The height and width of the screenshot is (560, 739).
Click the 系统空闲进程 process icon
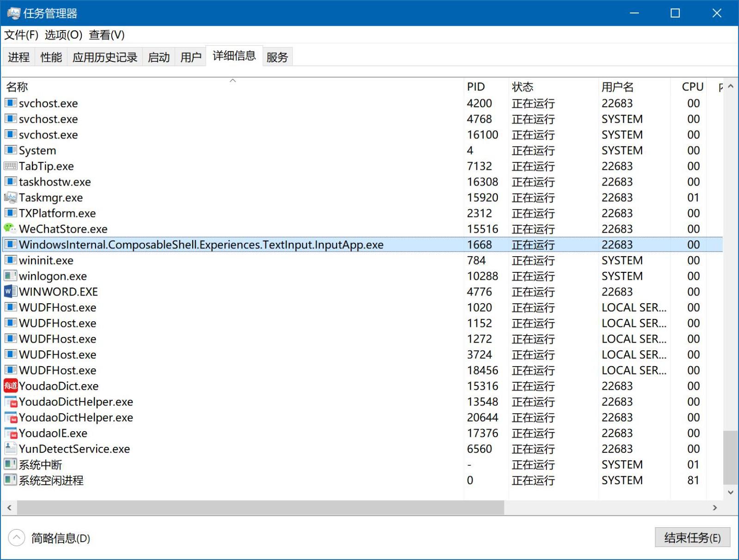10,480
